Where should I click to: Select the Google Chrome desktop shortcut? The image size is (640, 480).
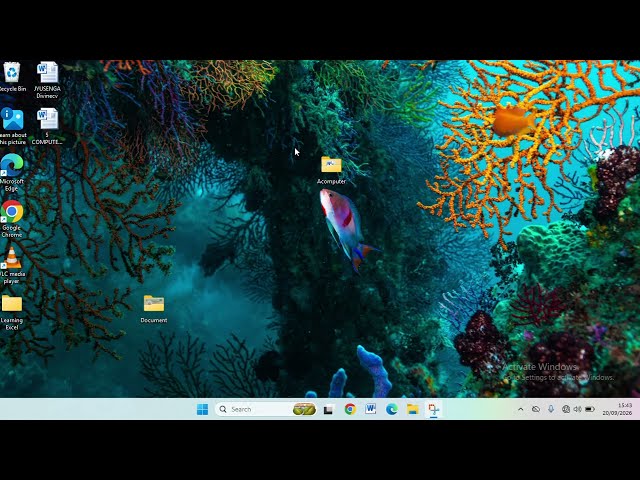[x=12, y=219]
